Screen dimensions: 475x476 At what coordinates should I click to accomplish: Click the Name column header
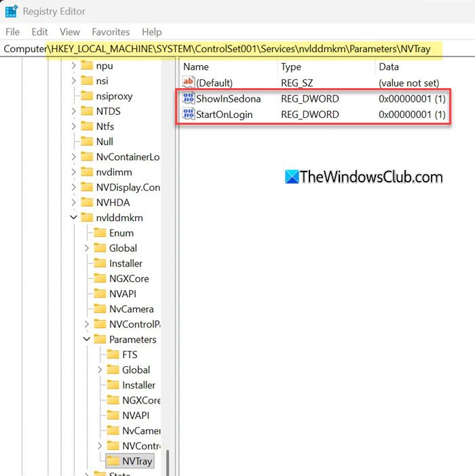point(196,66)
